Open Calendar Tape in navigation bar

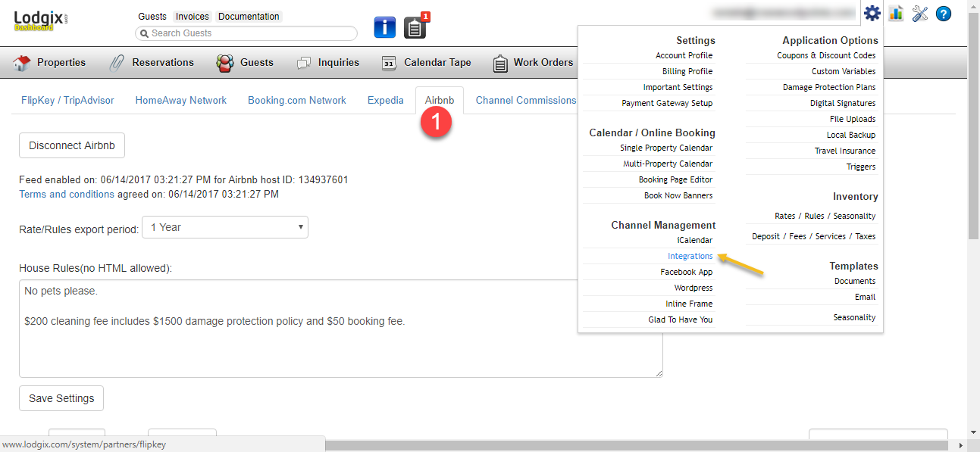coord(427,63)
